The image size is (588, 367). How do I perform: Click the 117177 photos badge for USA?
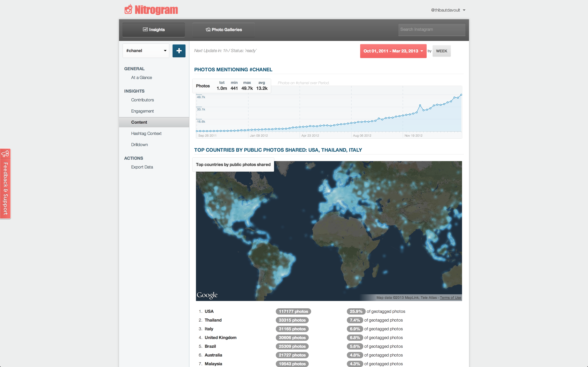(293, 311)
